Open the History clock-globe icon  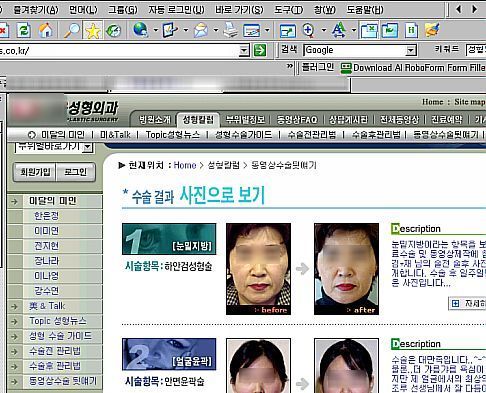113,31
